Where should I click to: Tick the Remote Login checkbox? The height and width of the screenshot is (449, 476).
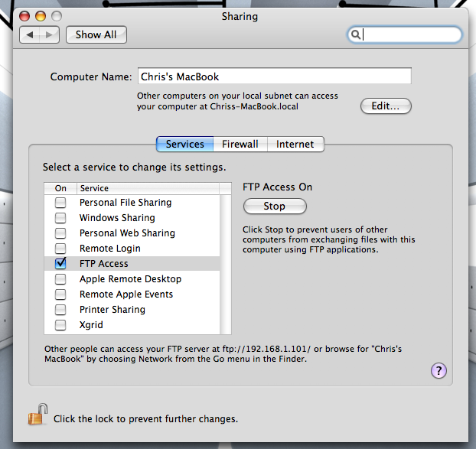[x=60, y=248]
